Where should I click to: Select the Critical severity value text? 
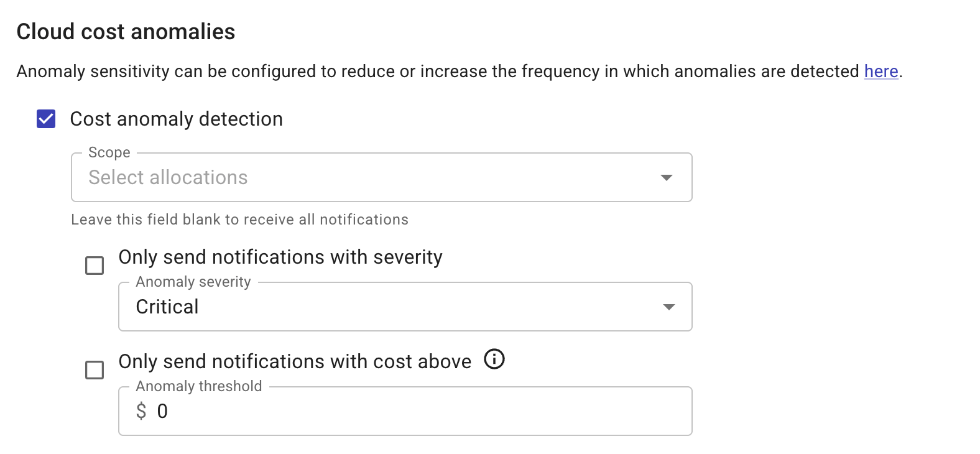pyautogui.click(x=167, y=306)
